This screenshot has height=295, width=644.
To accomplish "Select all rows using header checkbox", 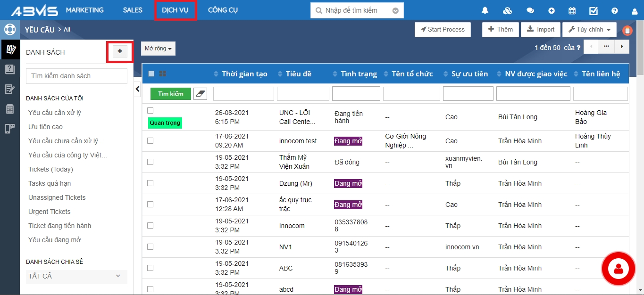I will [151, 74].
